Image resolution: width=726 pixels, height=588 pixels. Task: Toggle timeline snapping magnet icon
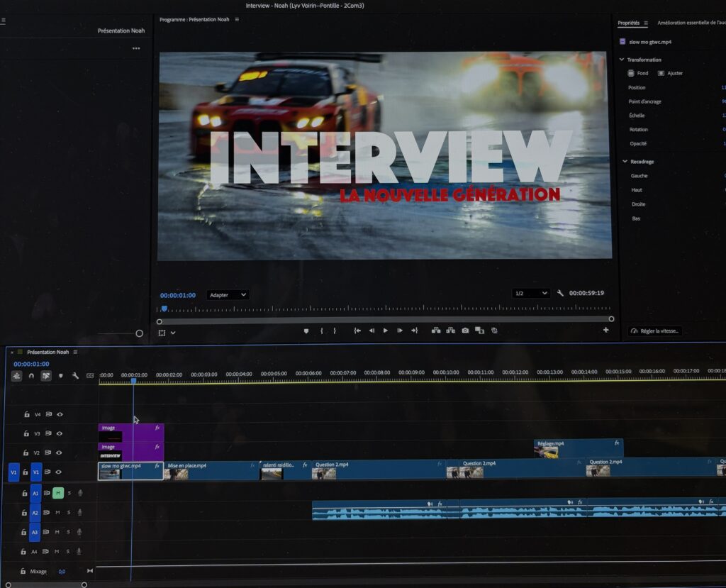click(31, 376)
